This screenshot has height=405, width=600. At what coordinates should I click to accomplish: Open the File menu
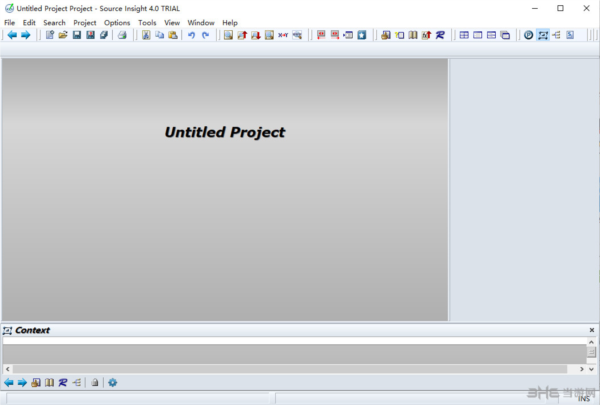pyautogui.click(x=10, y=23)
